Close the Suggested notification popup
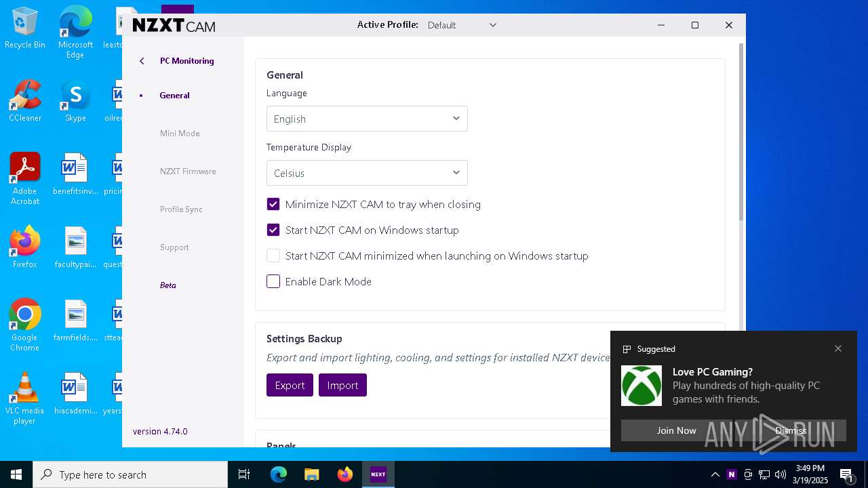 point(838,348)
